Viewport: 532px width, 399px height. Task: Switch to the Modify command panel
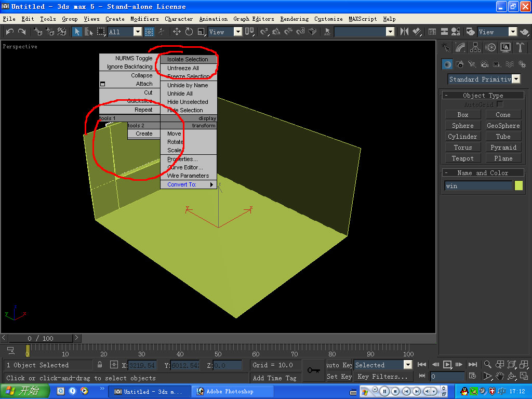pos(460,47)
